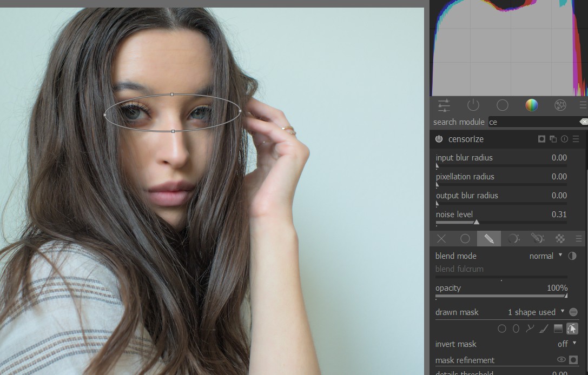
Task: Toggle drawn mask polarity minus icon
Action: tap(573, 312)
